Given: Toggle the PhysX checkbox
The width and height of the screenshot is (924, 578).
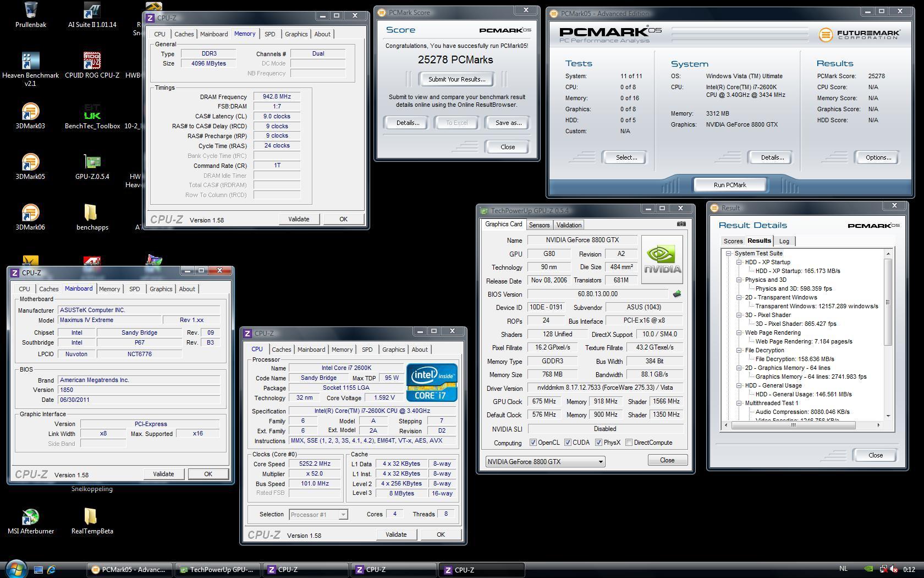Looking at the screenshot, I should [x=598, y=443].
